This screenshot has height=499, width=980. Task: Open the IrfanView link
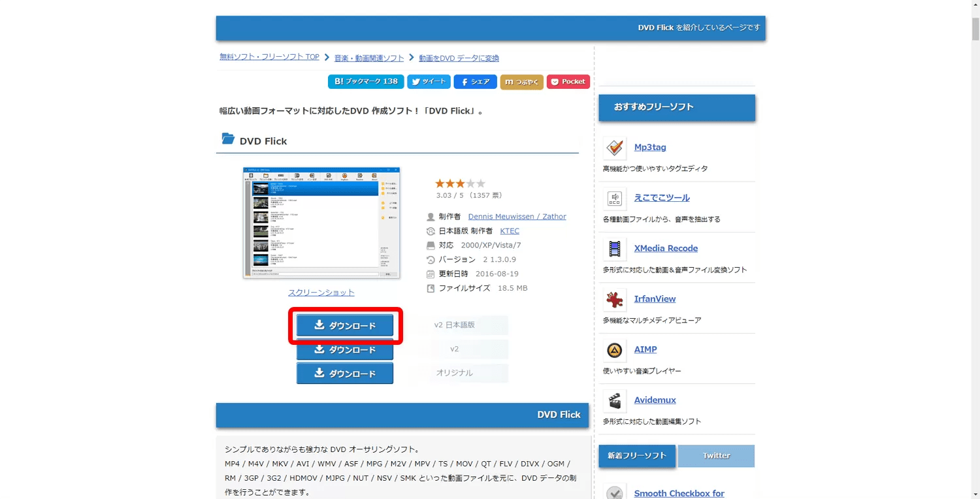pos(655,299)
